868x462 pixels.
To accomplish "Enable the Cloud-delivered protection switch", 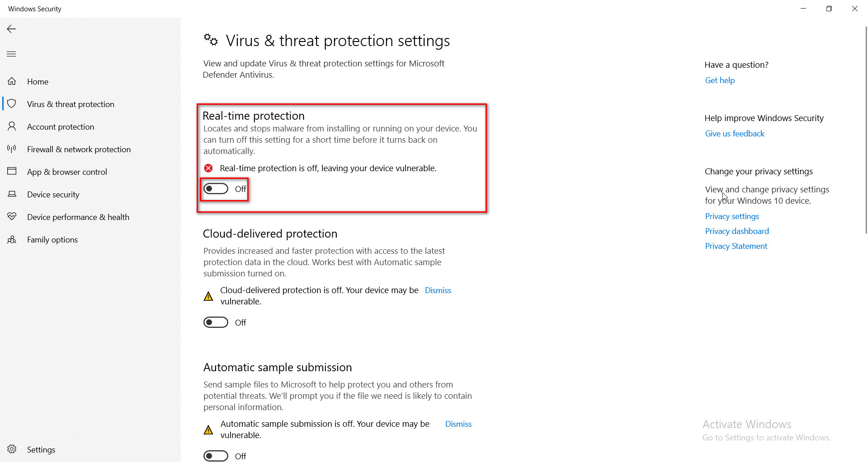I will pyautogui.click(x=216, y=322).
